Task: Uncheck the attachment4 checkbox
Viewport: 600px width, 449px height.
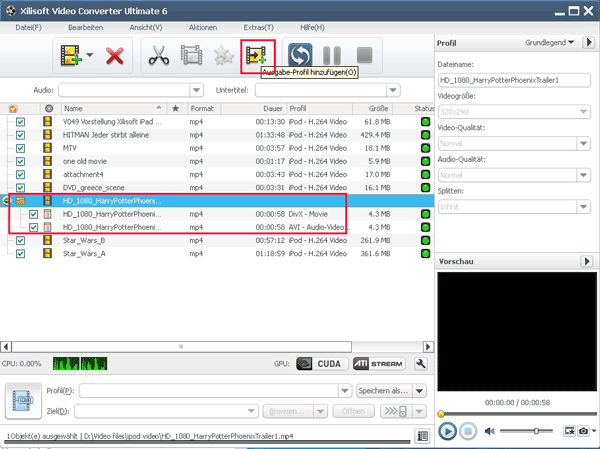Action: tap(20, 175)
